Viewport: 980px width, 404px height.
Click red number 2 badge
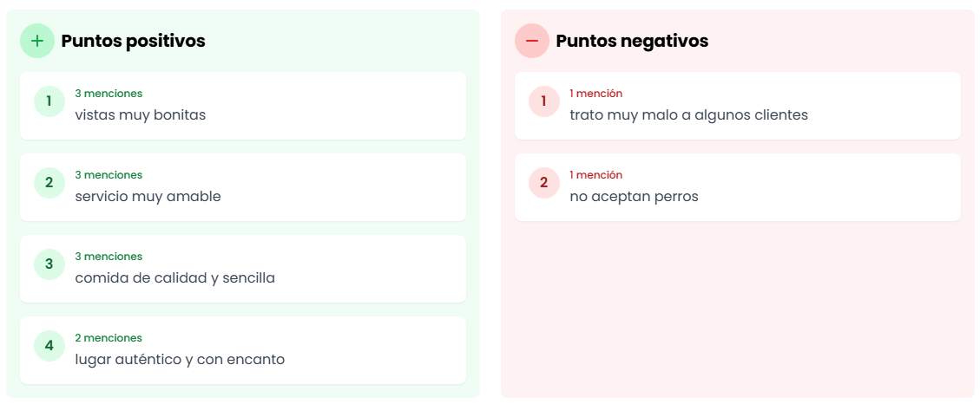coord(544,183)
